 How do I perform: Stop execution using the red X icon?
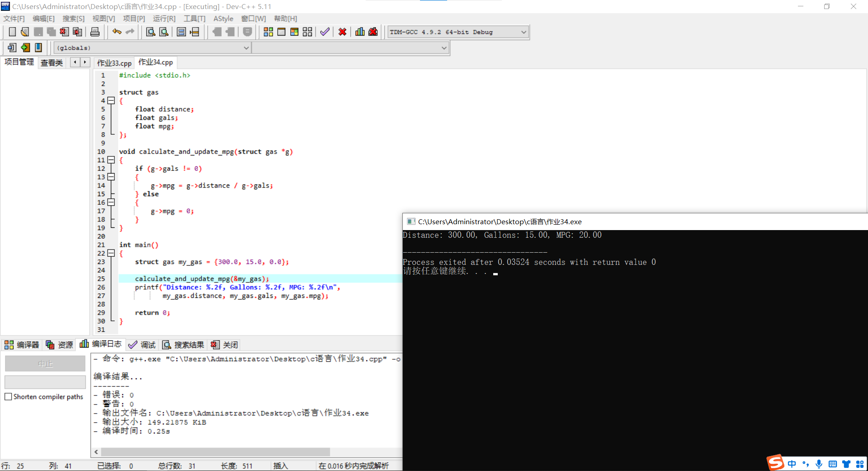[x=342, y=32]
